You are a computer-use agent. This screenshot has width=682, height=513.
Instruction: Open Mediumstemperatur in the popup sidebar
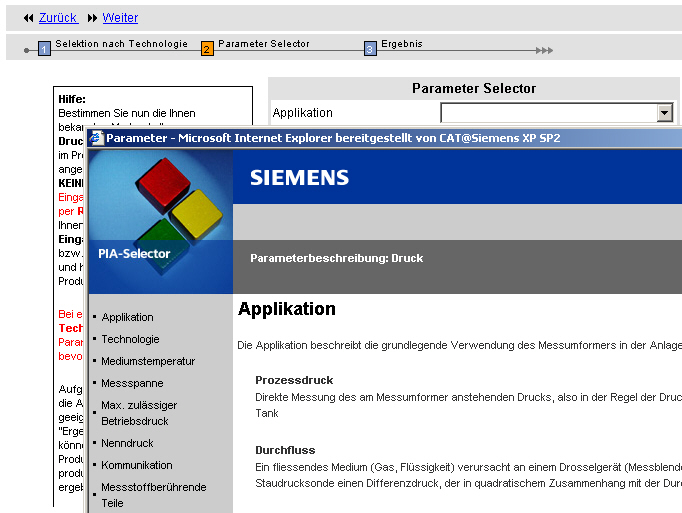point(148,361)
